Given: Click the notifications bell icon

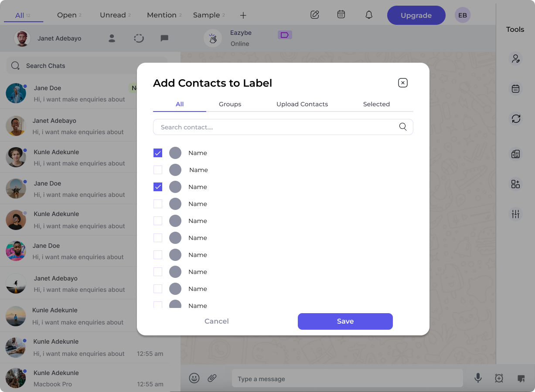Looking at the screenshot, I should [x=368, y=14].
